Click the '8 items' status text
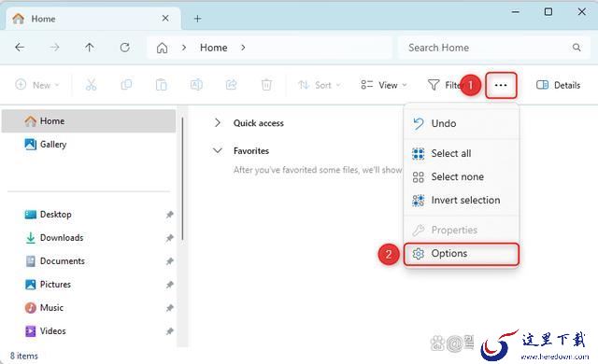The image size is (598, 364). tap(24, 356)
